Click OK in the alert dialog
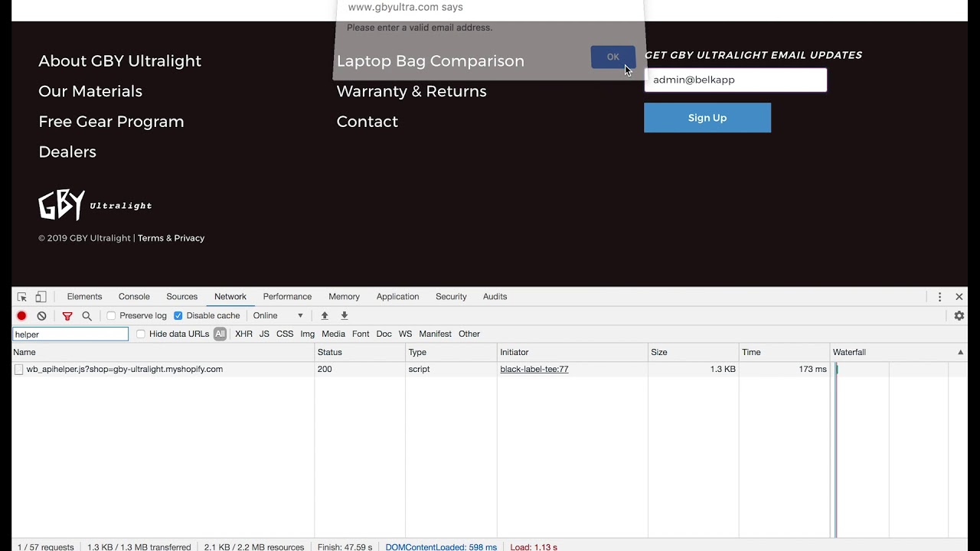980x551 pixels. [612, 57]
